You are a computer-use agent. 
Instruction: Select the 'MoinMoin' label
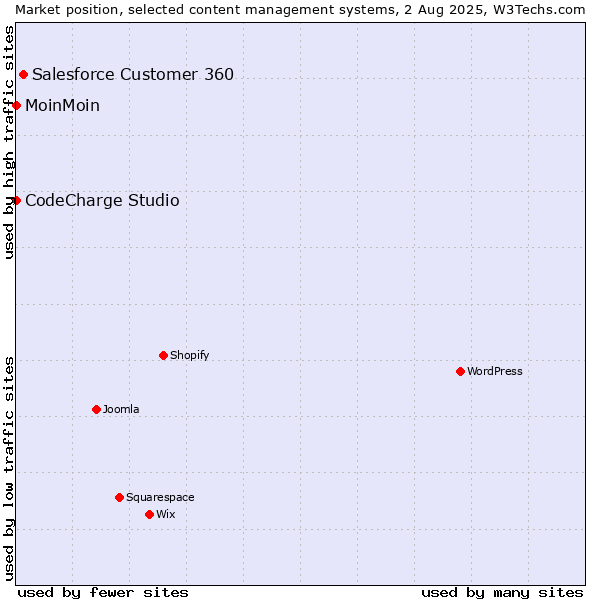coord(62,105)
